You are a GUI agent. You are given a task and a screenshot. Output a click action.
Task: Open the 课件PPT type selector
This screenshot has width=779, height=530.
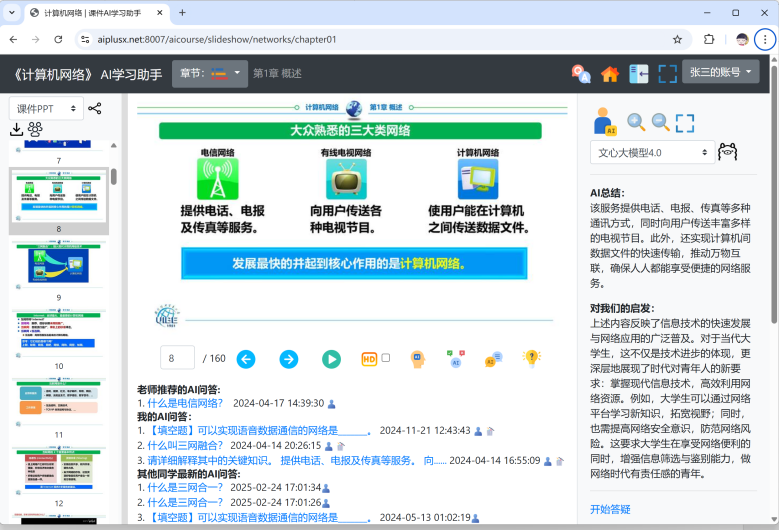click(46, 108)
